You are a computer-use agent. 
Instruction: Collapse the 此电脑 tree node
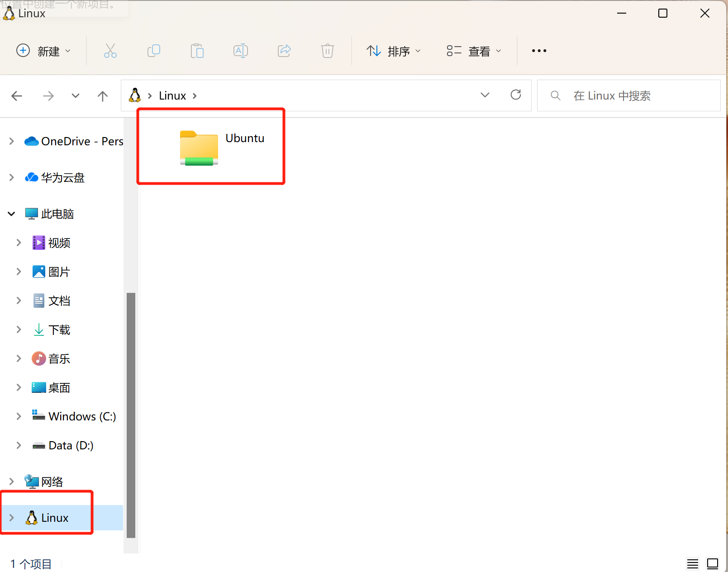coord(11,214)
